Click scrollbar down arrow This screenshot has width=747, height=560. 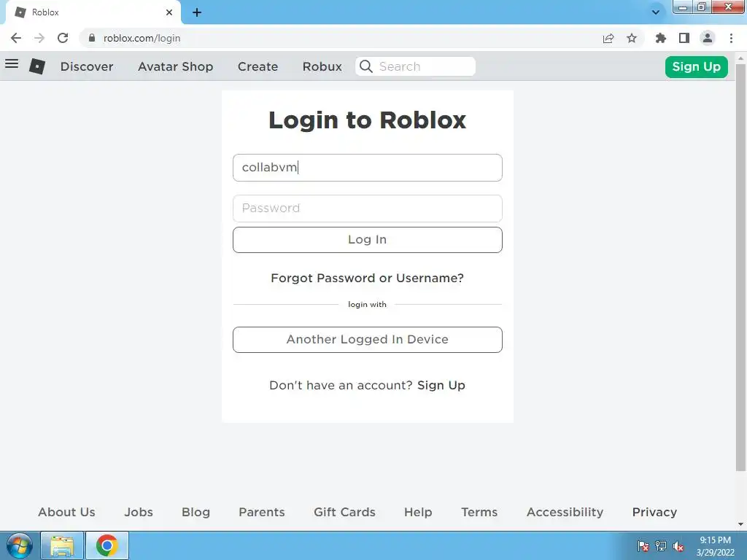pos(740,524)
